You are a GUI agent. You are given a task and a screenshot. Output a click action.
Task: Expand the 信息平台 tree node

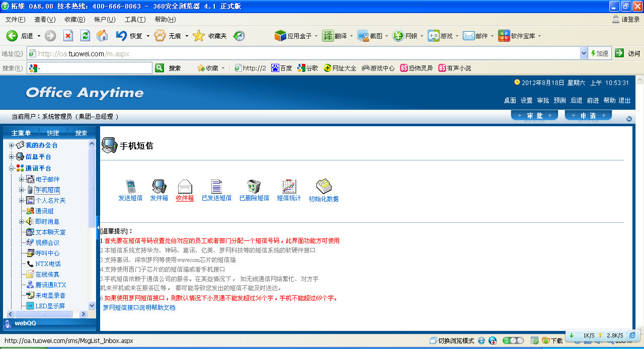11,157
